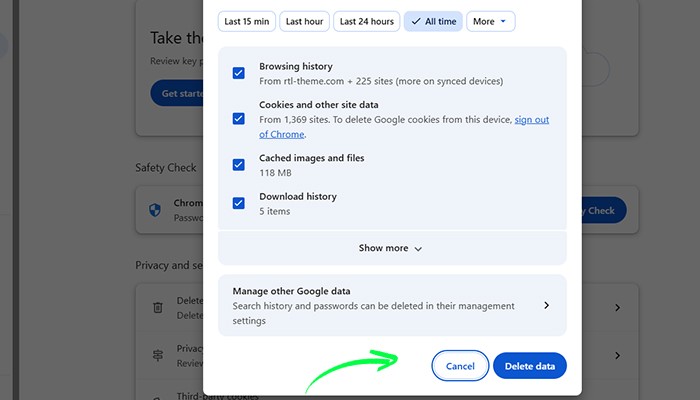Screen dimensions: 700x400
Task: Open chevron beside Delete browsing data row
Action: (617, 308)
